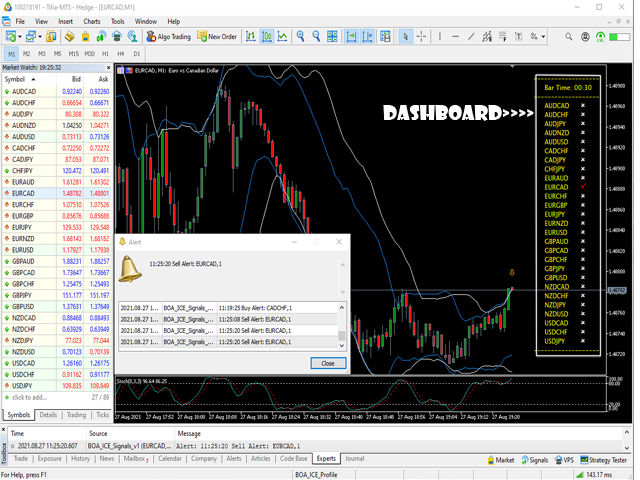Switch to D1 timeframe
Image resolution: width=640 pixels, height=480 pixels.
click(x=137, y=54)
